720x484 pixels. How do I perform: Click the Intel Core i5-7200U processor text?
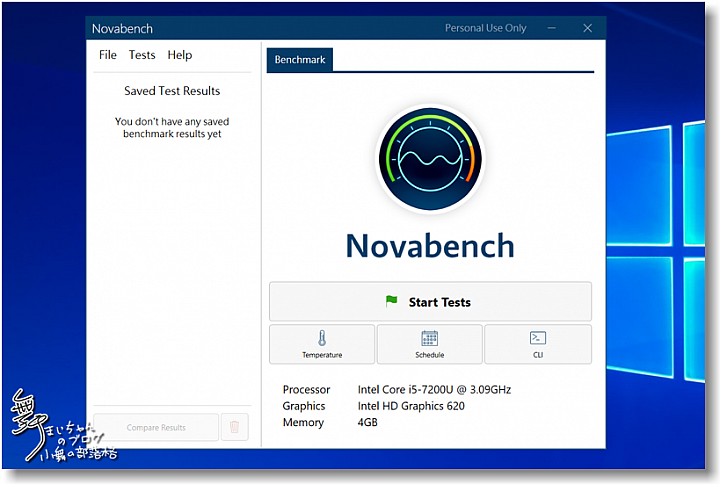[x=434, y=390]
